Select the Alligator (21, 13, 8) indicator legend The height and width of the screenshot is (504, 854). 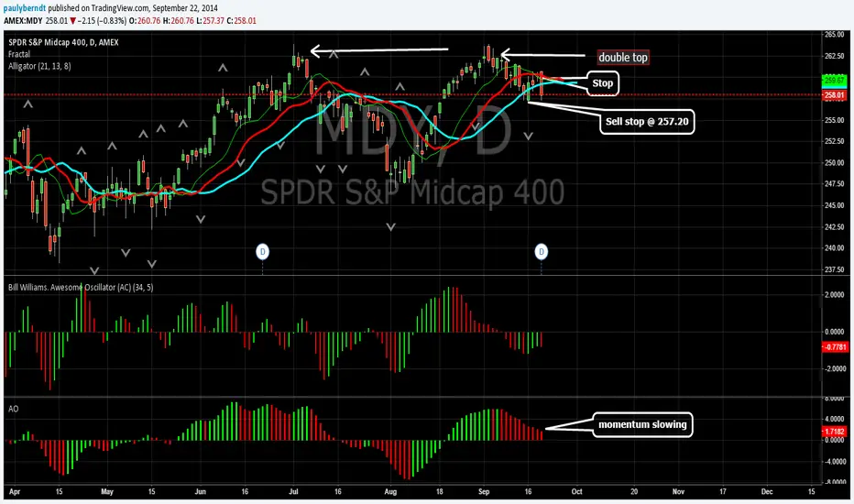[39, 67]
